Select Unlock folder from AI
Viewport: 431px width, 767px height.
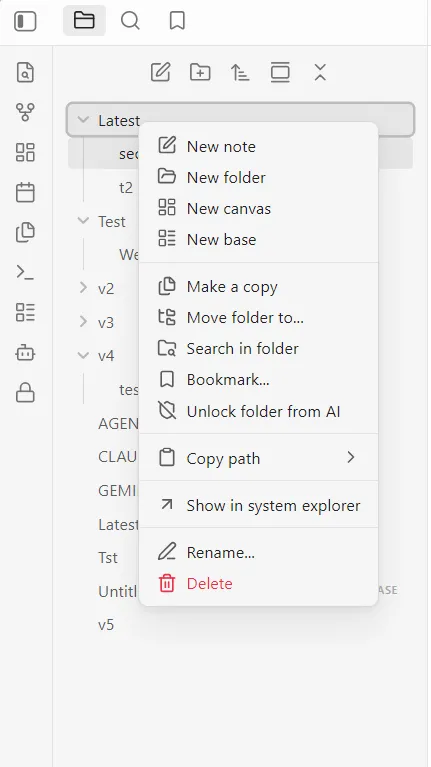258,411
